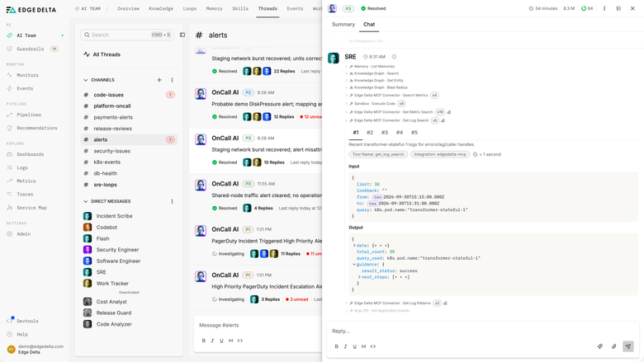Toggle bold in Message #alerts editor

[204, 341]
